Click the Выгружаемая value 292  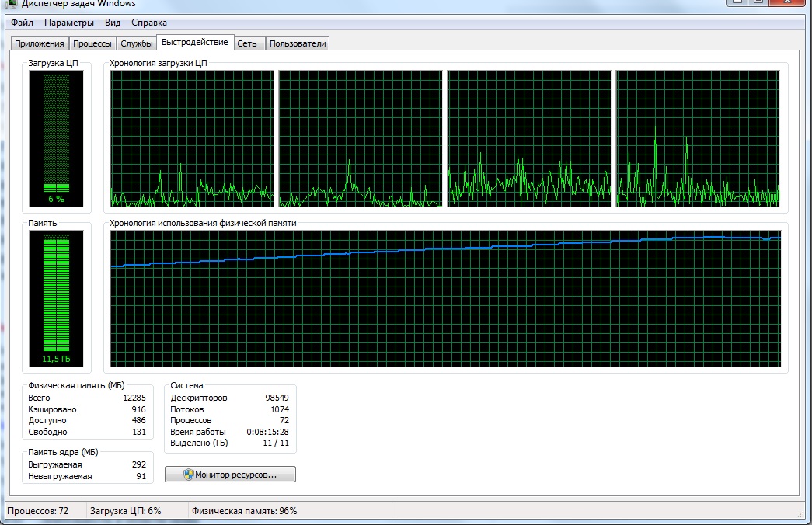point(139,464)
